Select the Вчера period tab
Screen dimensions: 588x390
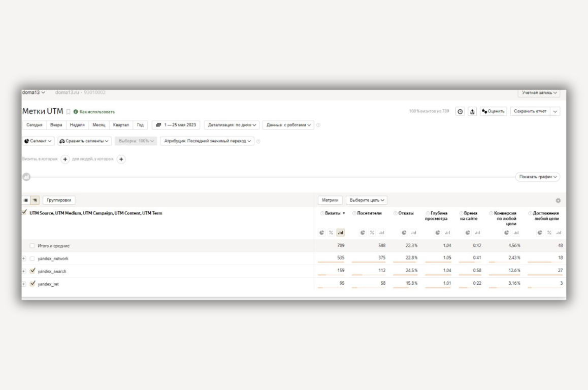pyautogui.click(x=56, y=125)
